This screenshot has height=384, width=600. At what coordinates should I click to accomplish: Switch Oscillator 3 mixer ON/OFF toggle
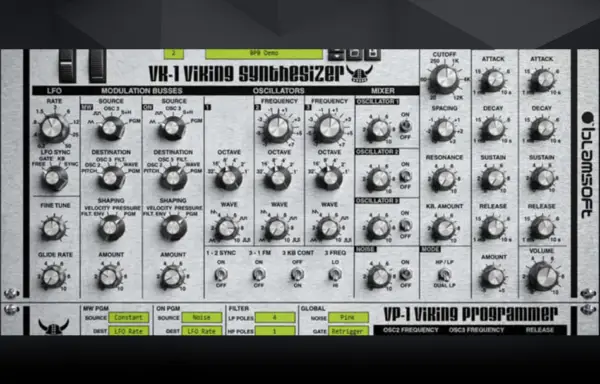405,225
